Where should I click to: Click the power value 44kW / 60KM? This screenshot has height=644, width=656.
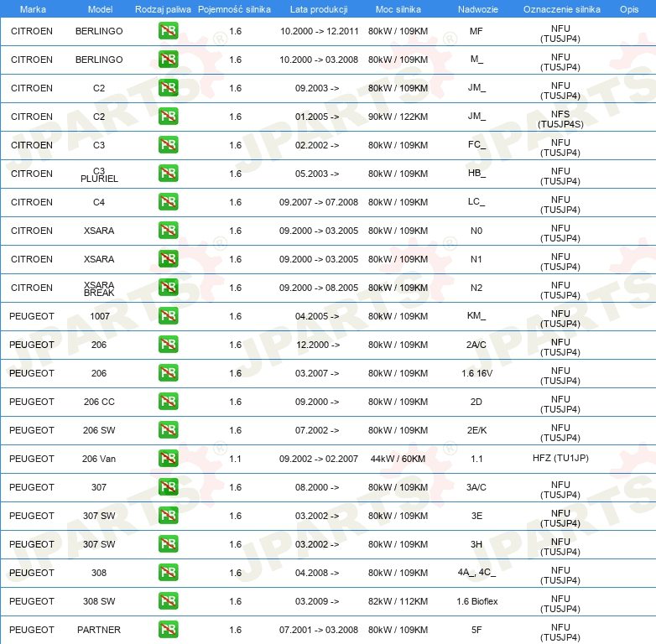tap(398, 459)
